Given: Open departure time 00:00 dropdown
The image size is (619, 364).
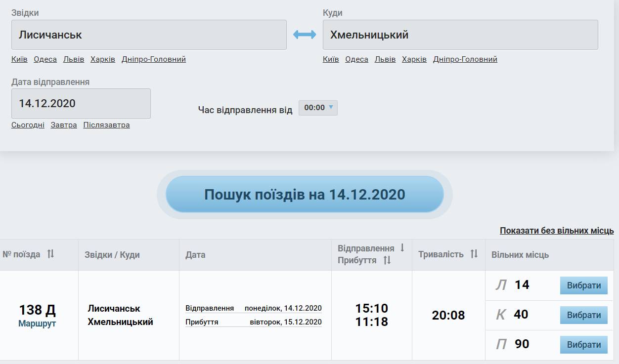Looking at the screenshot, I should (318, 108).
